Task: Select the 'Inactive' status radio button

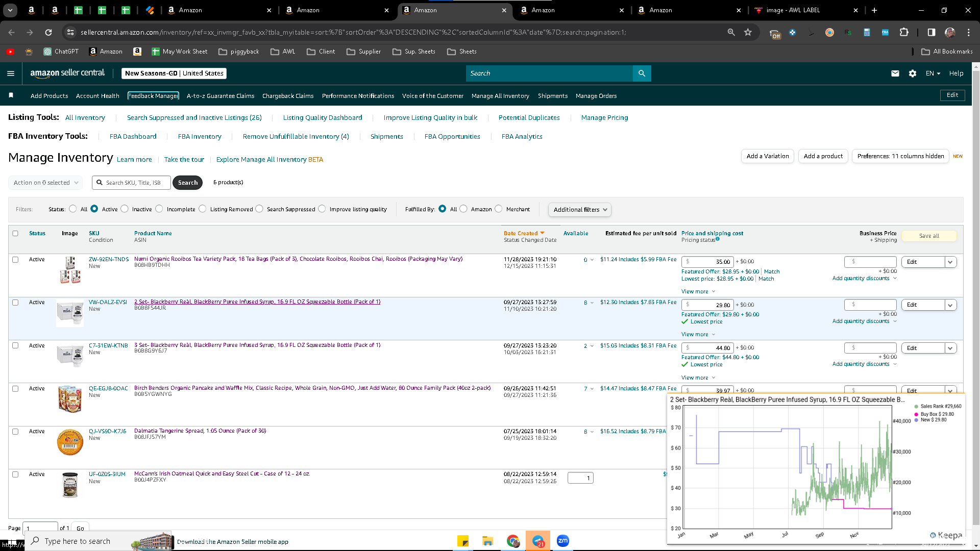Action: pos(125,209)
